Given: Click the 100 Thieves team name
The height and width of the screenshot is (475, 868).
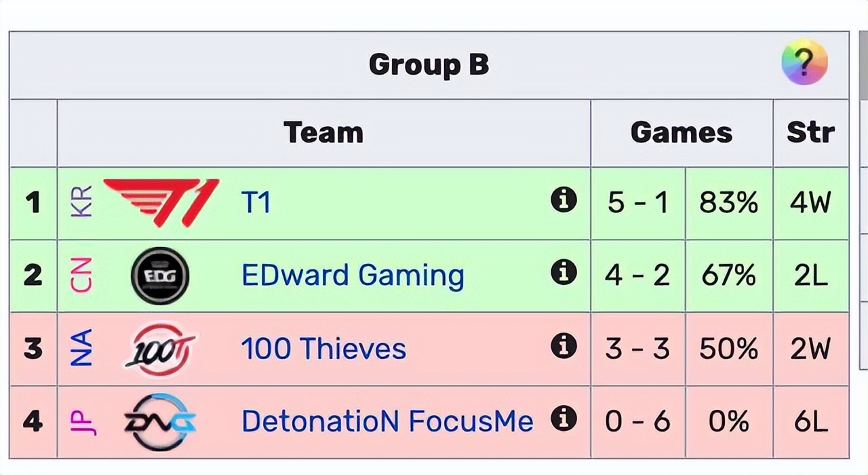Looking at the screenshot, I should click(323, 348).
